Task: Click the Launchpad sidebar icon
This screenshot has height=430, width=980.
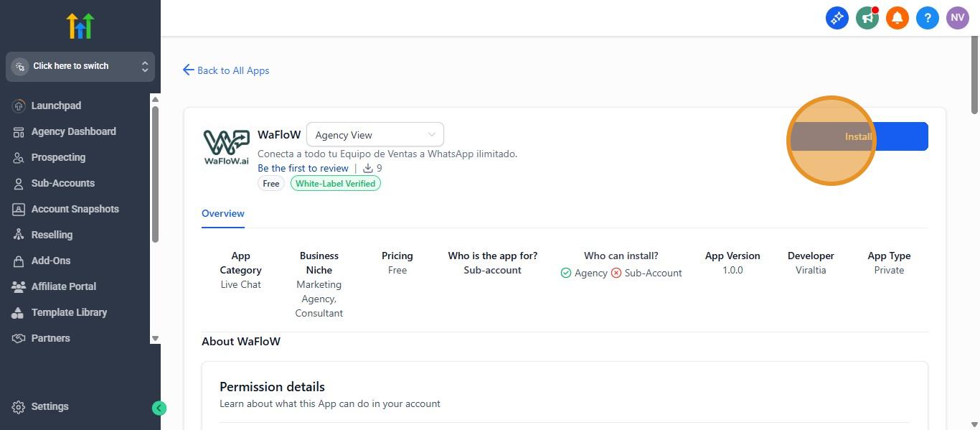Action: 19,106
